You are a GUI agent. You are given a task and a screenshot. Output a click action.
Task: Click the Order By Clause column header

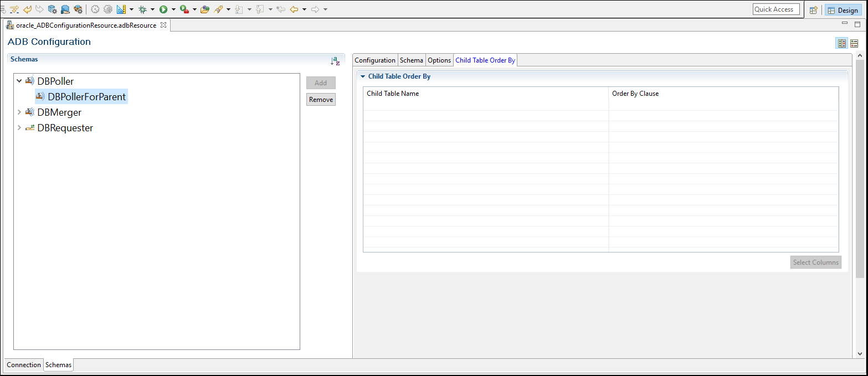point(723,94)
